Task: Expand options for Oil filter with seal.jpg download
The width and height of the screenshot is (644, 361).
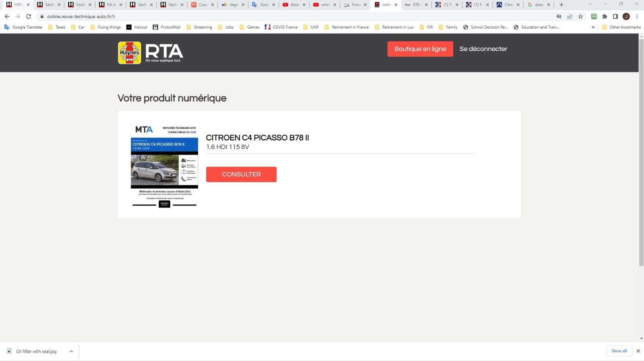Action: click(x=71, y=351)
